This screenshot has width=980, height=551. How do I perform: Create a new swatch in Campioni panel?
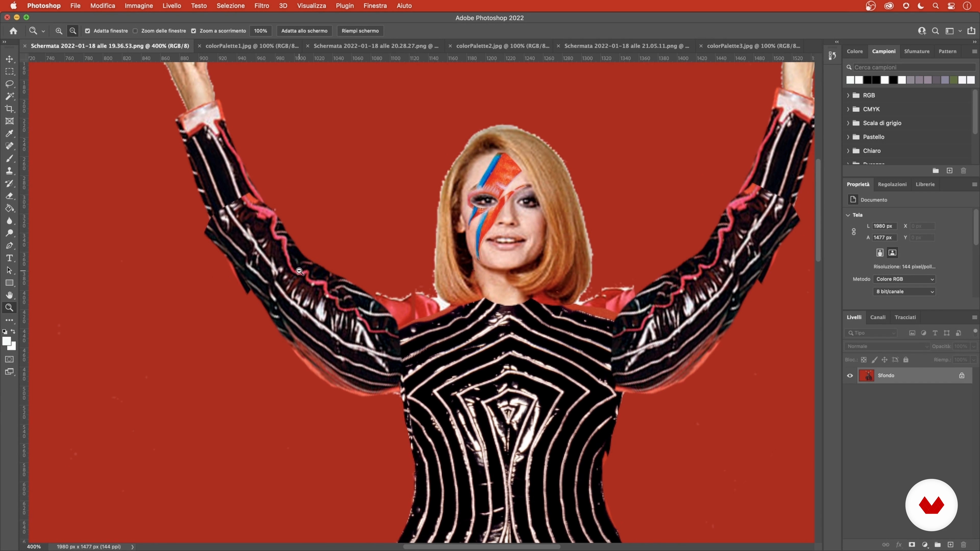click(x=950, y=171)
